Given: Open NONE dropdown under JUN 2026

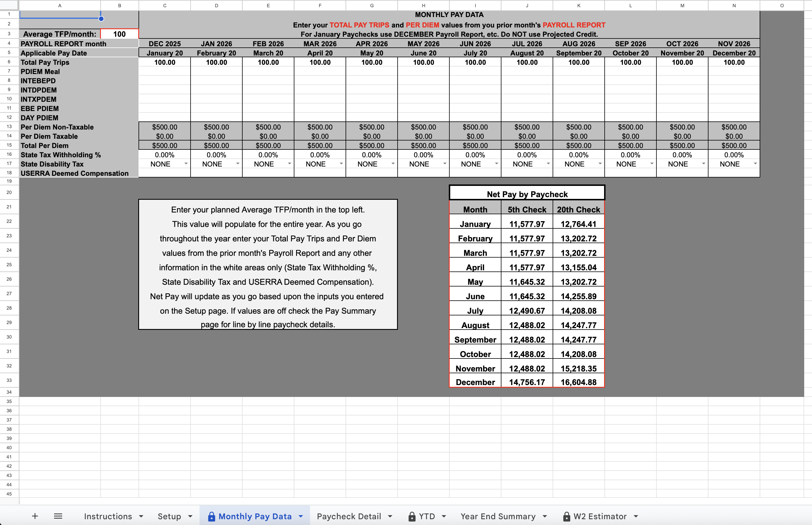Looking at the screenshot, I should click(497, 164).
